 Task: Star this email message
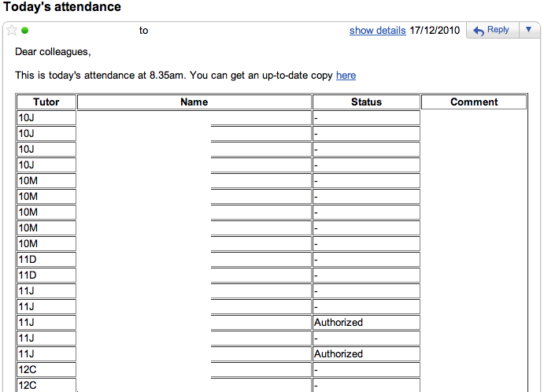pyautogui.click(x=12, y=31)
